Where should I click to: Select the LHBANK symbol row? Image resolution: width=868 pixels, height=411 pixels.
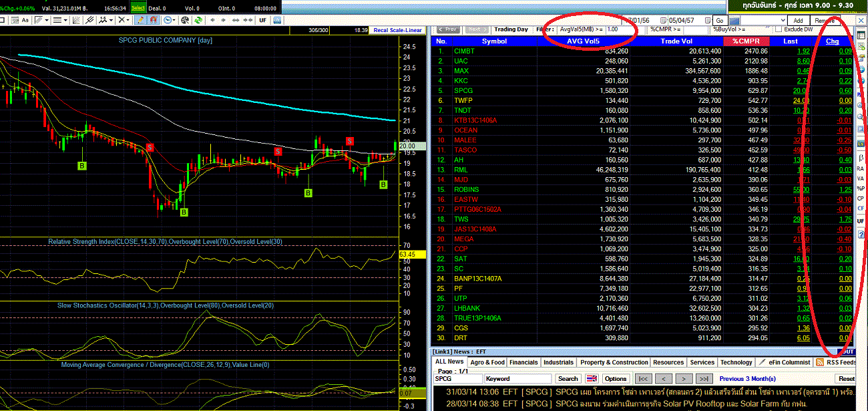644,308
